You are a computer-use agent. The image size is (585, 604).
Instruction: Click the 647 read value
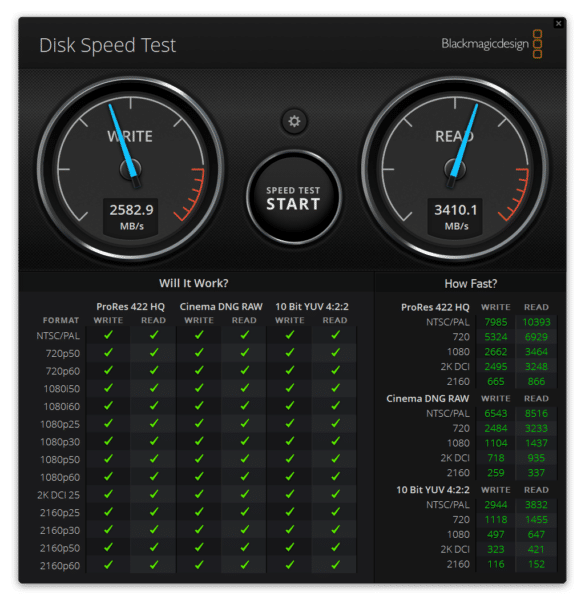[536, 535]
